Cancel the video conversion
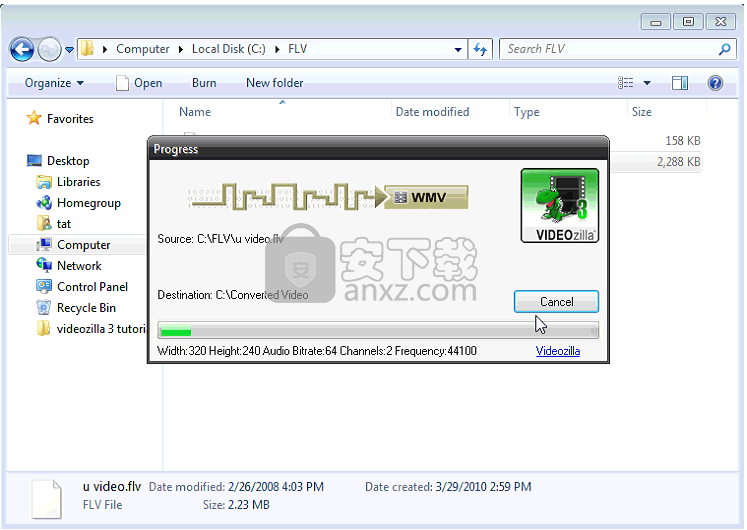This screenshot has height=530, width=747. pos(556,301)
